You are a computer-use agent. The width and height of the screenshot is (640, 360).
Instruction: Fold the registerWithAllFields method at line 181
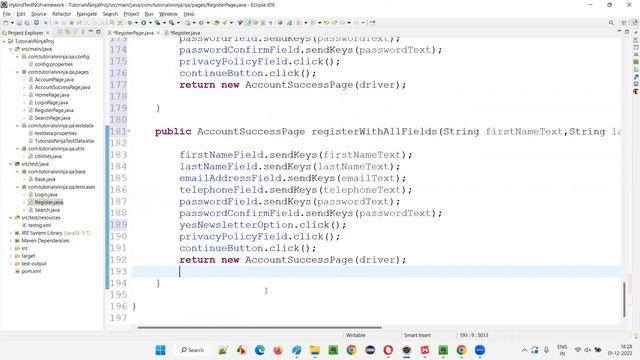pyautogui.click(x=129, y=131)
